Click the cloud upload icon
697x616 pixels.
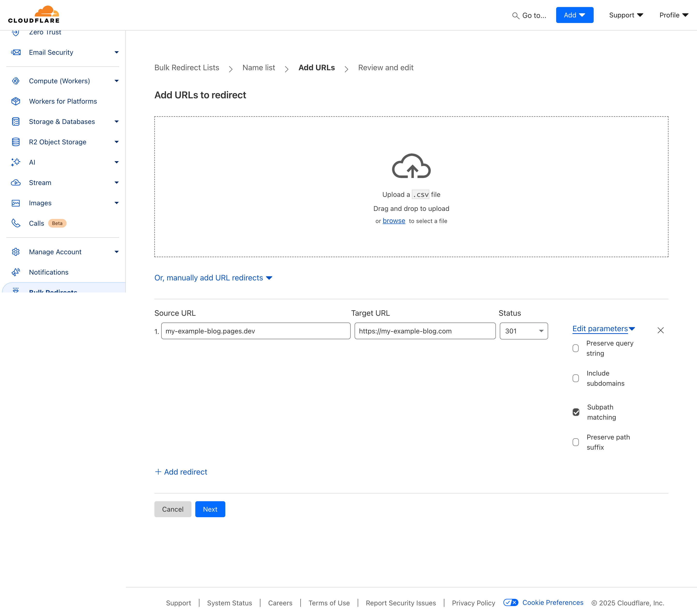pos(411,166)
